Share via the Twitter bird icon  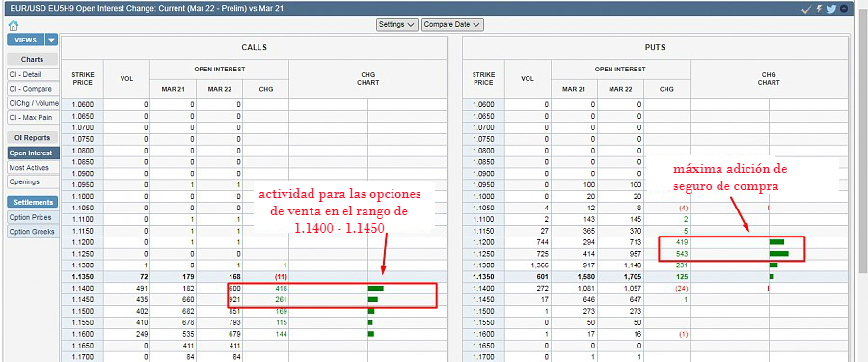[831, 9]
